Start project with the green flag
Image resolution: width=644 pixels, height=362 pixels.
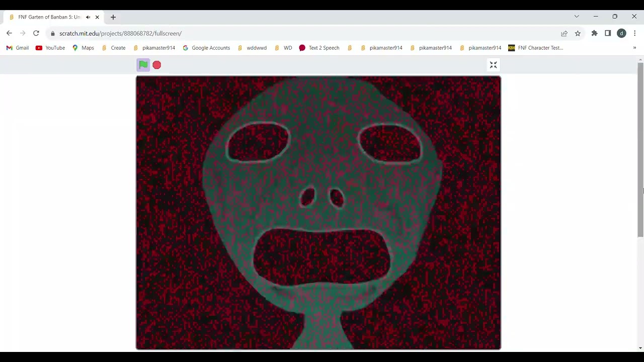point(143,65)
